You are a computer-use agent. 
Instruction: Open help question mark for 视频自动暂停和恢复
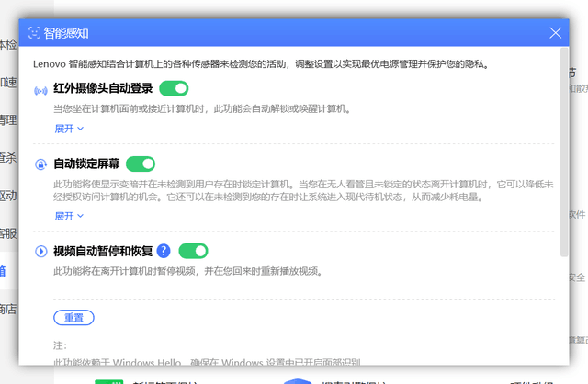coord(164,251)
